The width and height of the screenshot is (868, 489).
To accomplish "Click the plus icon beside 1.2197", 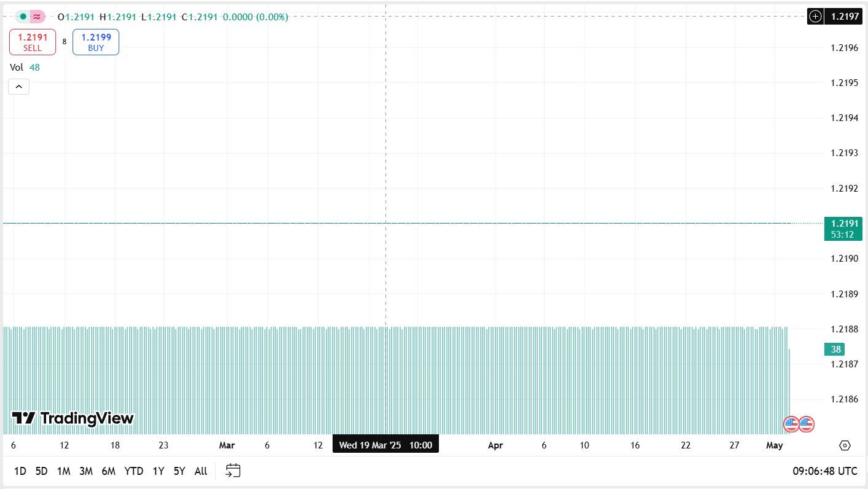I will tap(815, 17).
